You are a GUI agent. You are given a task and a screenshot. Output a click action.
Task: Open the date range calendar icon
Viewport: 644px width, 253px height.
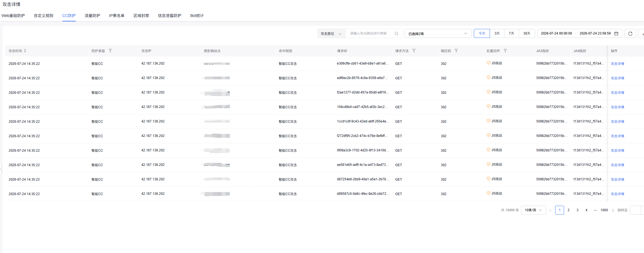tap(616, 33)
